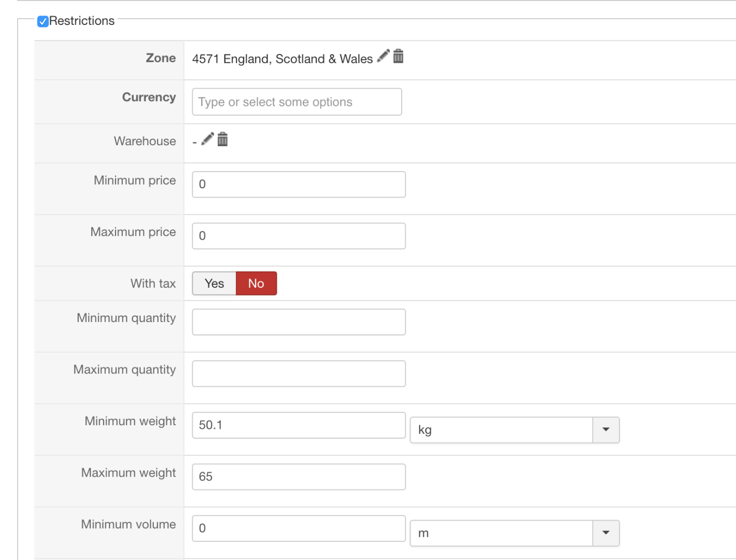
Task: Delete the Zone using trash icon
Action: coord(398,56)
